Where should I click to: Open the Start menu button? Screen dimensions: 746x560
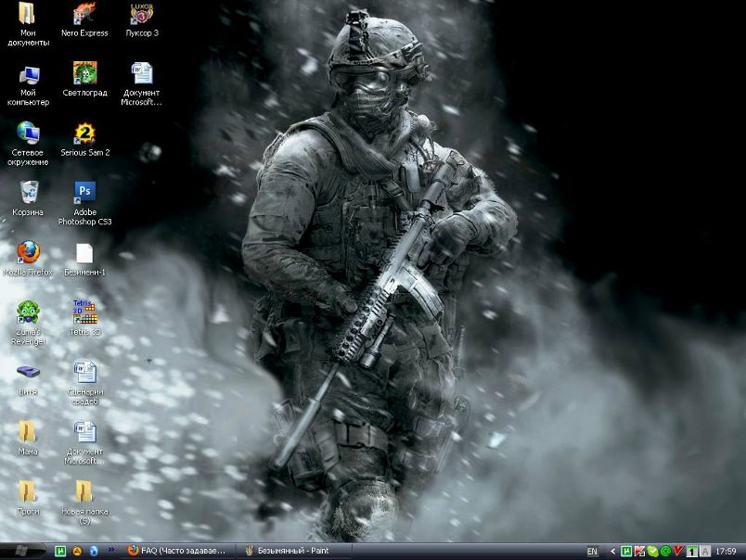23,551
